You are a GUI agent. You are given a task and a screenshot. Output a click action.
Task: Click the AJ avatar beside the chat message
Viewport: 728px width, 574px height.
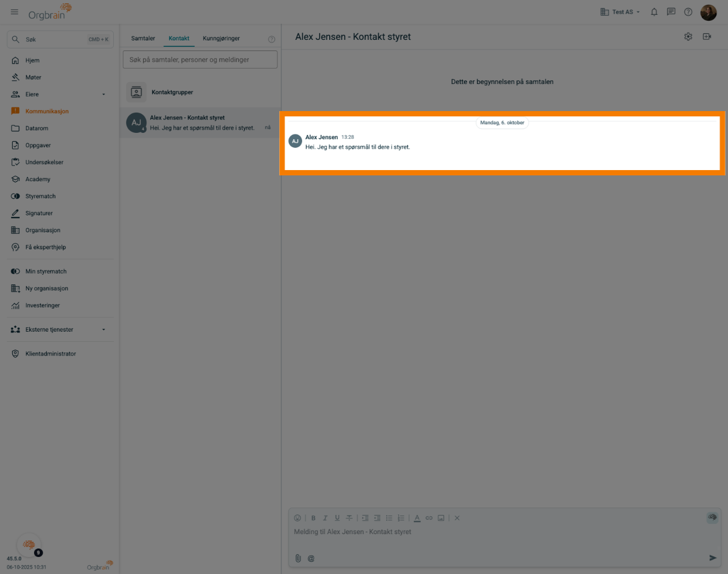pos(295,141)
